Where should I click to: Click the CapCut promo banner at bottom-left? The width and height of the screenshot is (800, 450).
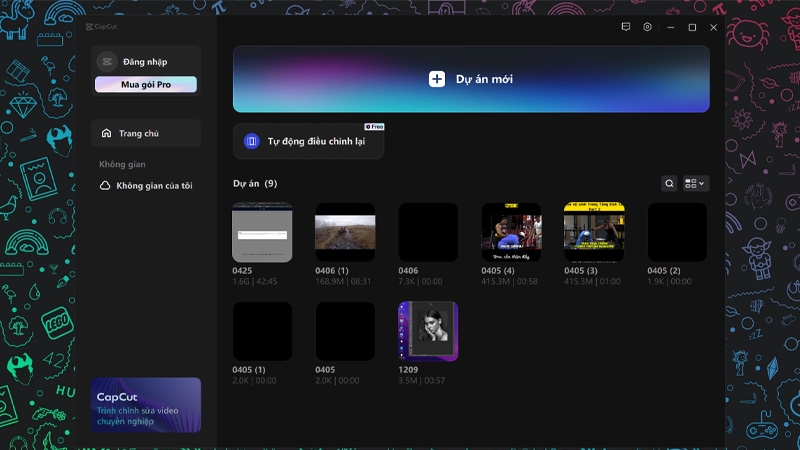click(x=146, y=405)
